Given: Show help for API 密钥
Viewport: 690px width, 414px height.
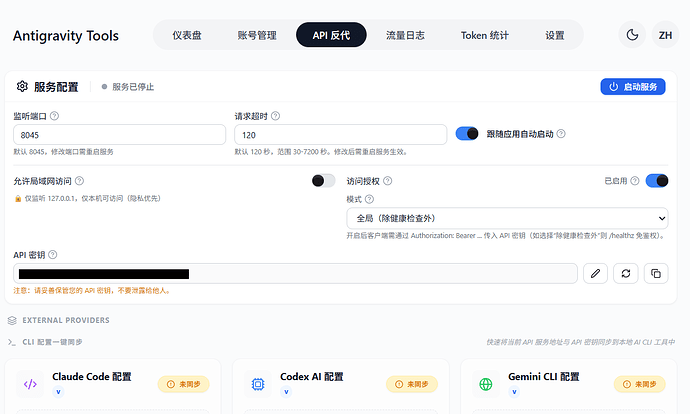Looking at the screenshot, I should click(53, 255).
